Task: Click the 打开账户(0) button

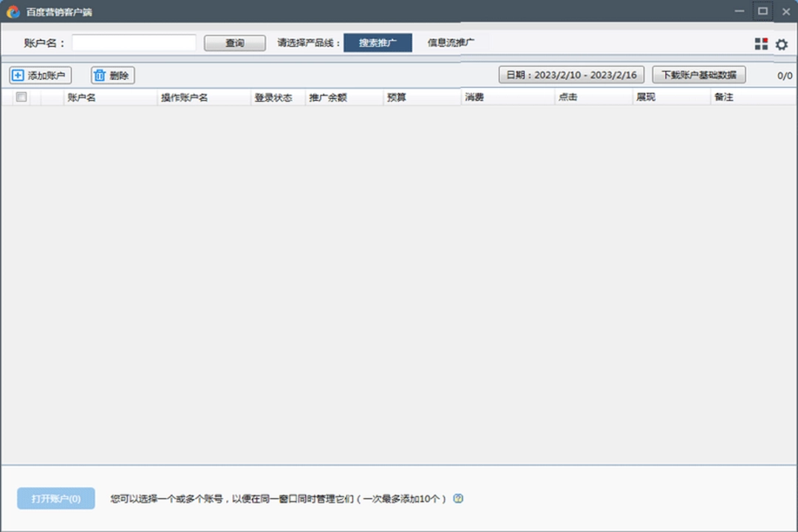Action: tap(55, 499)
